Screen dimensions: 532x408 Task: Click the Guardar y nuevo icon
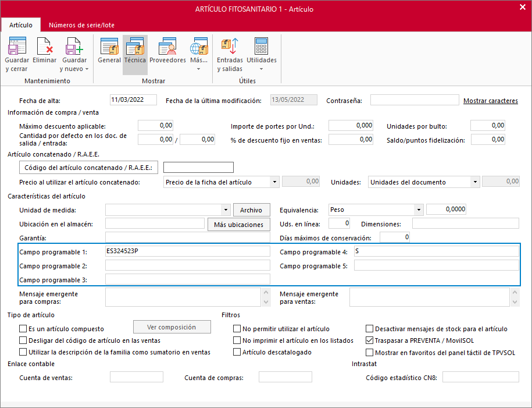pos(74,47)
